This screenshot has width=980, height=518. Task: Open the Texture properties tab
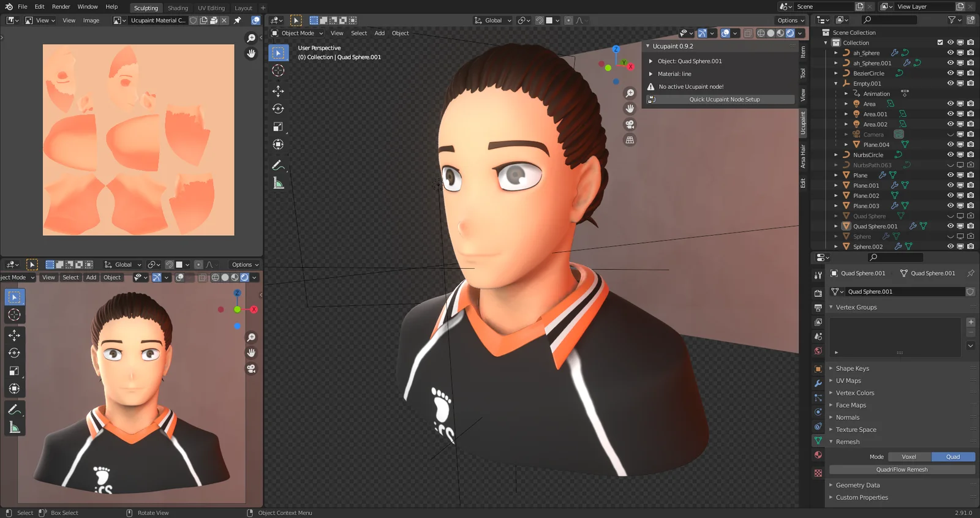(818, 473)
